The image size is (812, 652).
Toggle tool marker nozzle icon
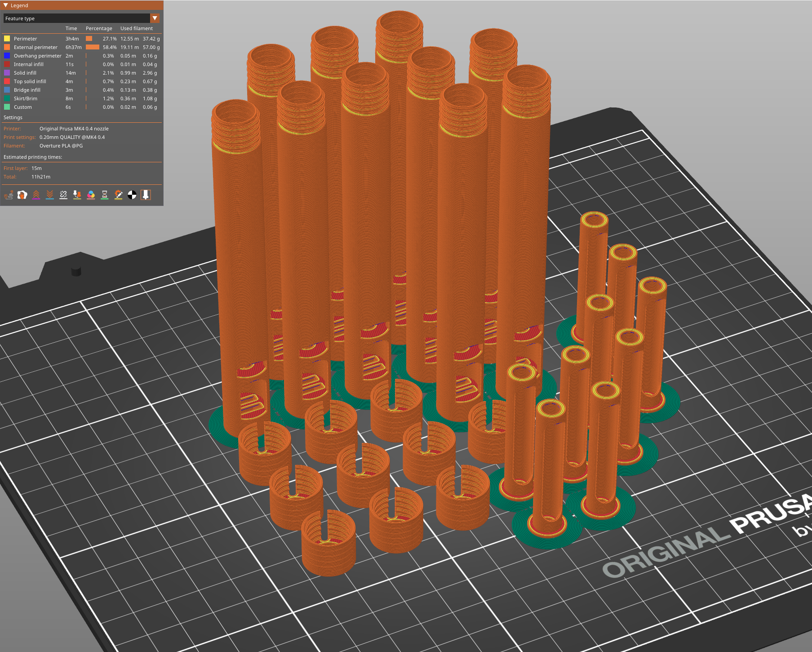146,195
